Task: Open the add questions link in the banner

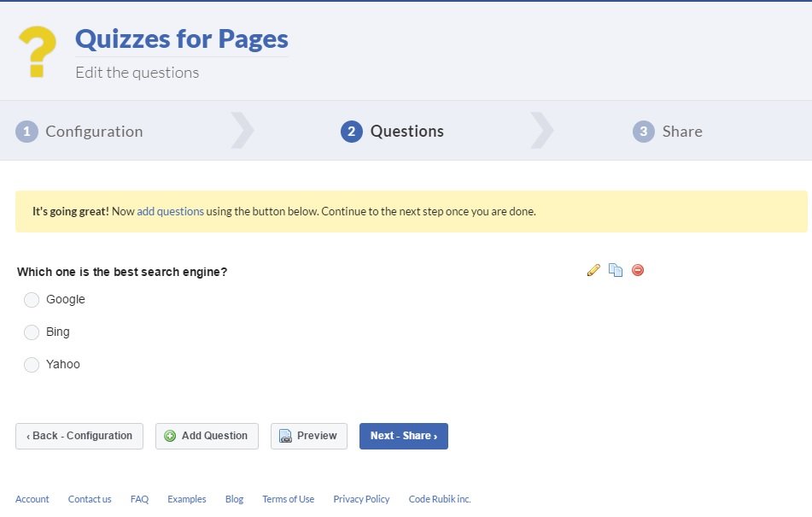Action: (x=170, y=210)
